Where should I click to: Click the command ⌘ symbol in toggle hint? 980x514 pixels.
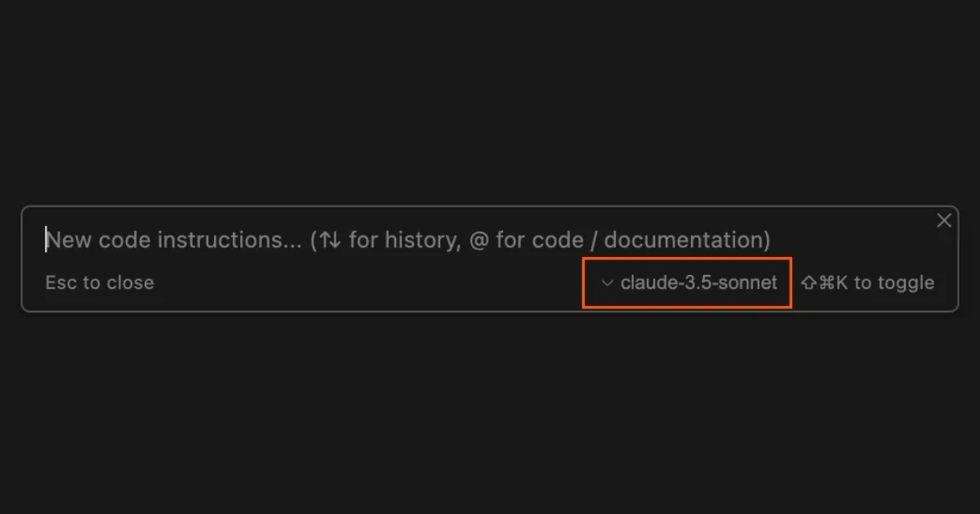826,283
